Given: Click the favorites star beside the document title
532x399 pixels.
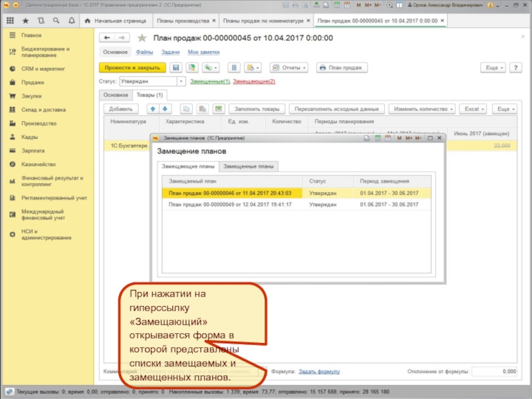Looking at the screenshot, I should (142, 38).
